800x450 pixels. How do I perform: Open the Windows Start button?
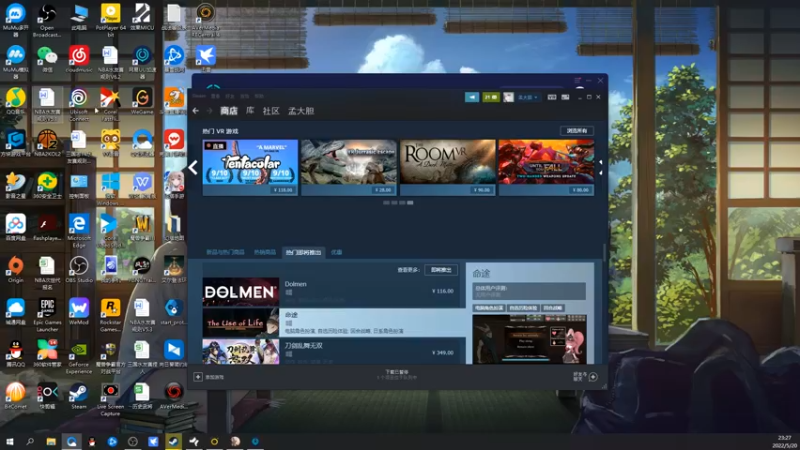(x=9, y=441)
